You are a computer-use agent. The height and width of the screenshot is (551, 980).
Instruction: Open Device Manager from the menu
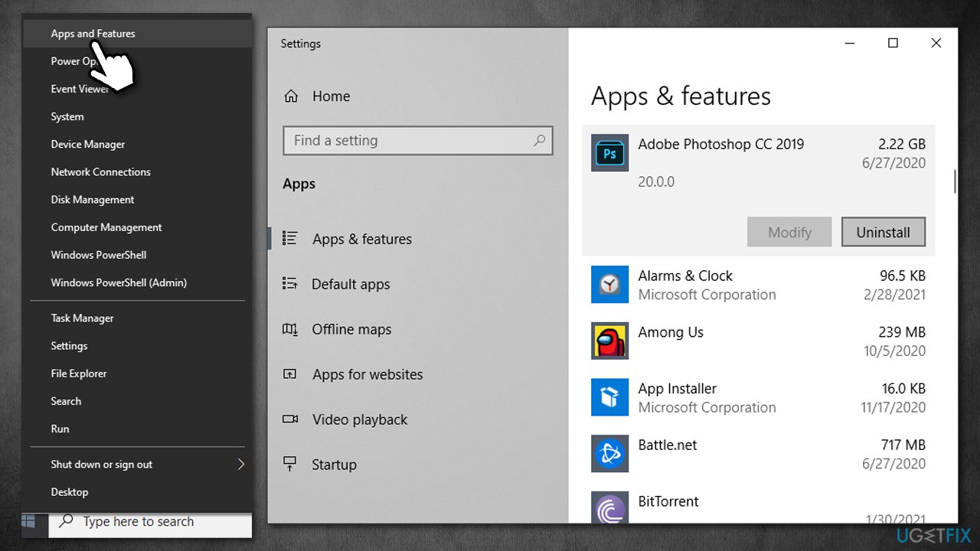[137, 144]
